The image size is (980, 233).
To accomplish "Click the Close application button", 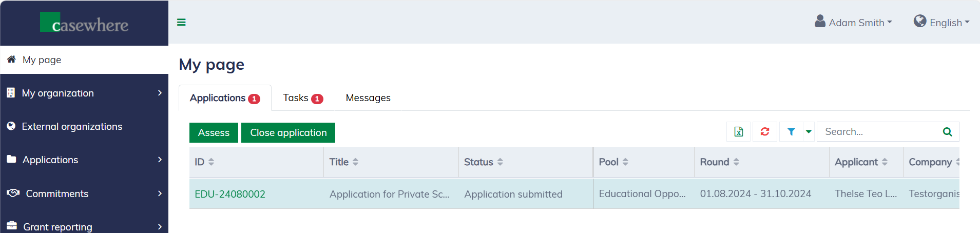I will tap(288, 132).
